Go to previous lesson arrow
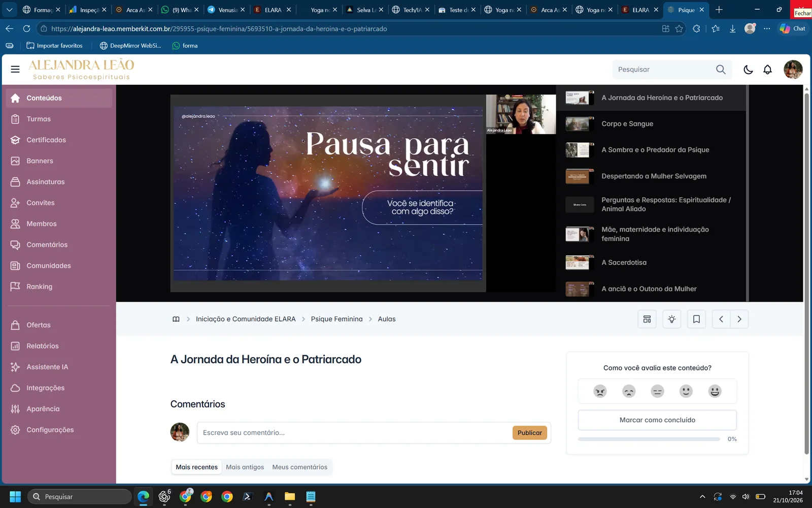 pos(721,319)
